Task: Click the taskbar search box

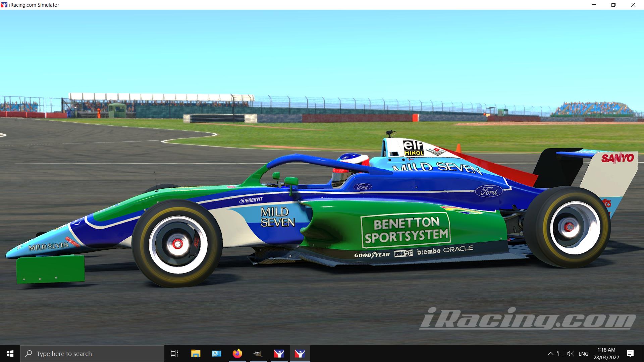Action: pos(92,354)
